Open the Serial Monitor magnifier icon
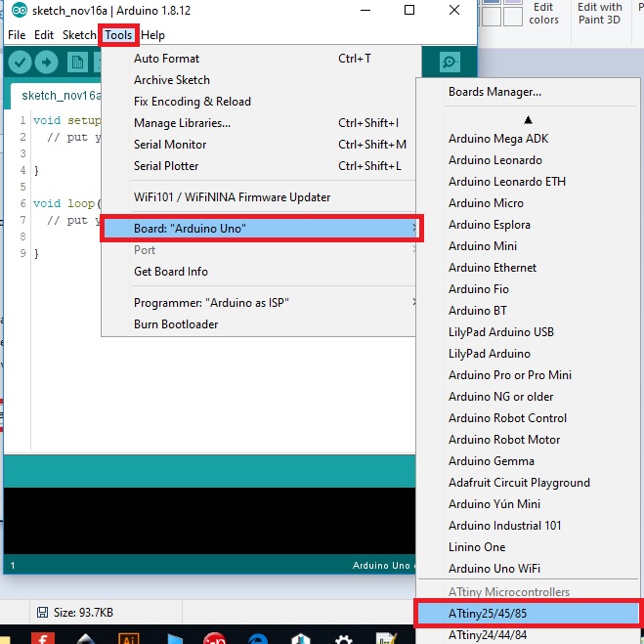This screenshot has width=644, height=644. click(x=450, y=63)
